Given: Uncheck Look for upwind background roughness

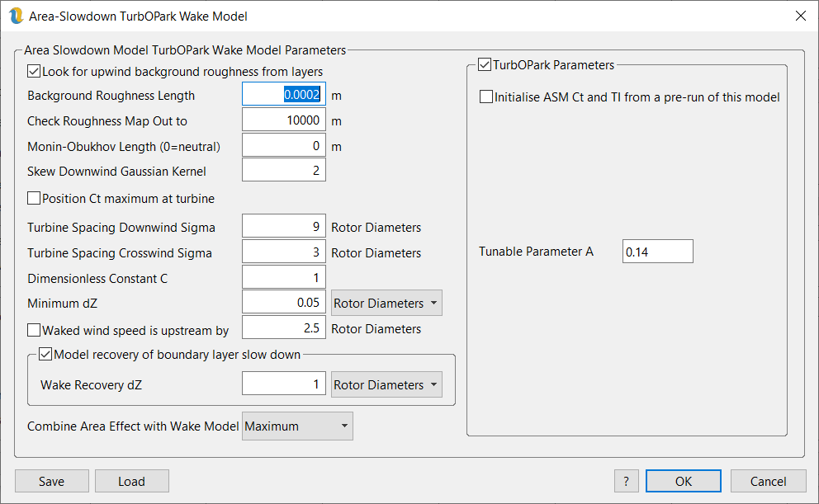Looking at the screenshot, I should (x=34, y=72).
